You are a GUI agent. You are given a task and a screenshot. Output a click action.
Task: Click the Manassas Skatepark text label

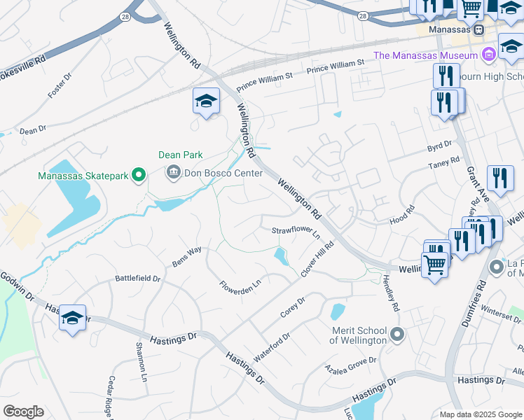[83, 176]
